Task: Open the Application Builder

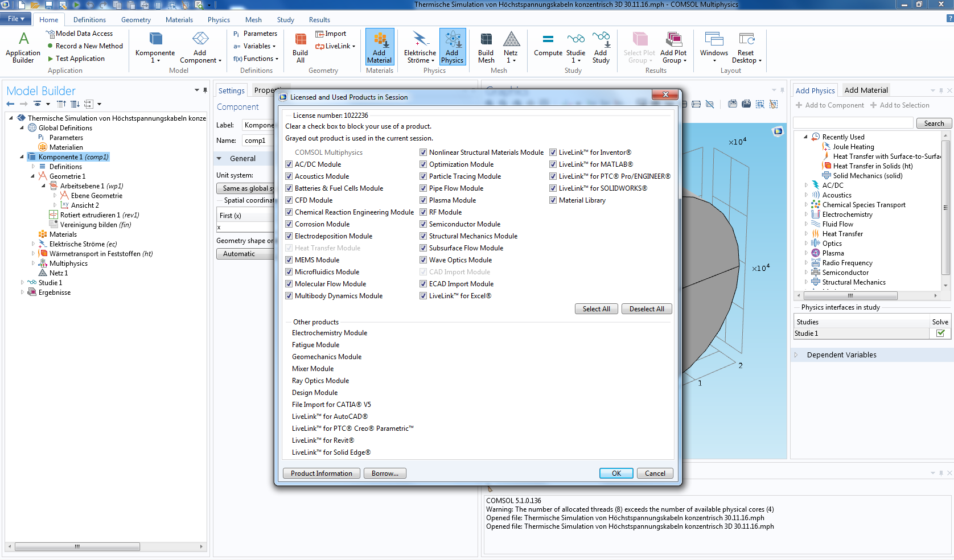Action: [x=23, y=47]
